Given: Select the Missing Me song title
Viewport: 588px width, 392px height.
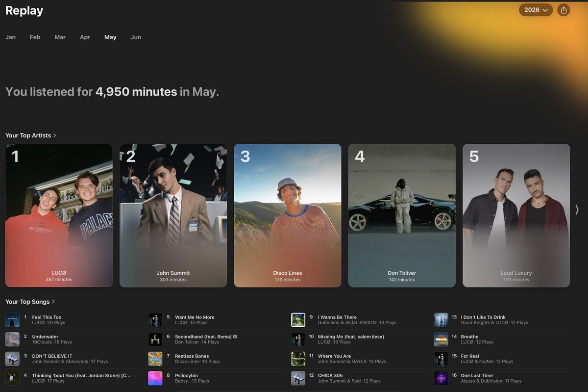Looking at the screenshot, I should [351, 337].
